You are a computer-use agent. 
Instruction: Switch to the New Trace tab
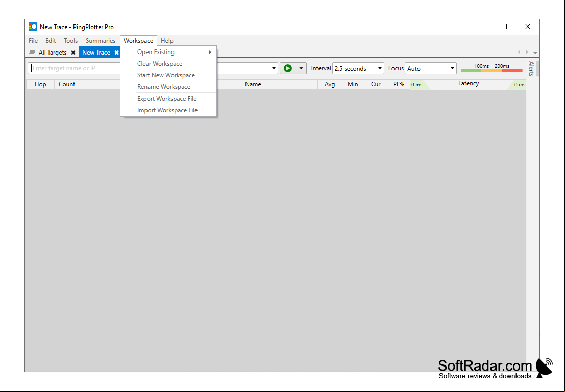click(x=96, y=53)
